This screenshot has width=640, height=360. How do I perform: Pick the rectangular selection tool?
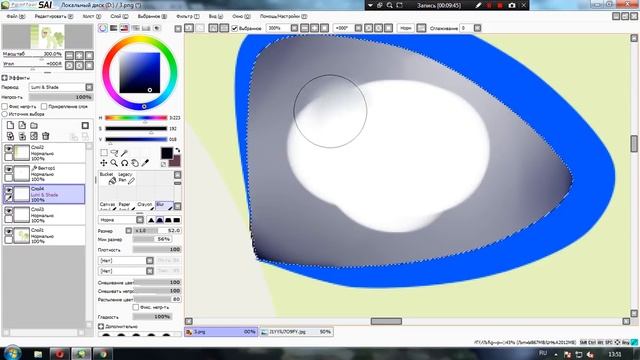click(x=104, y=153)
